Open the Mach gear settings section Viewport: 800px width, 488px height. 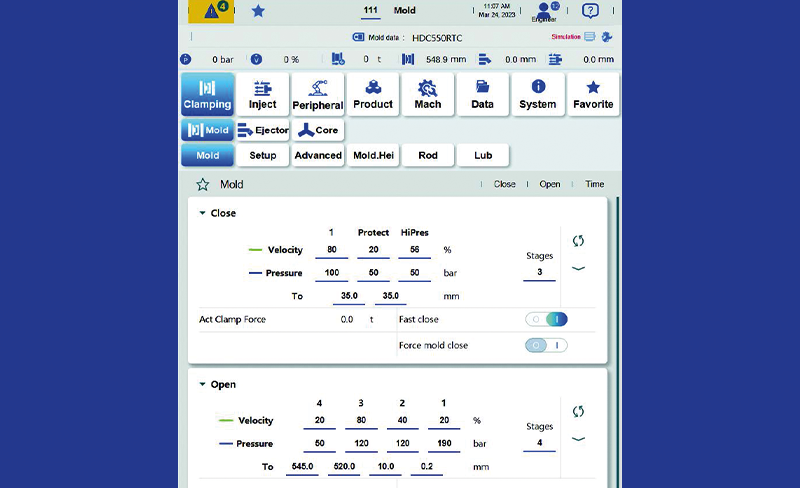click(428, 94)
